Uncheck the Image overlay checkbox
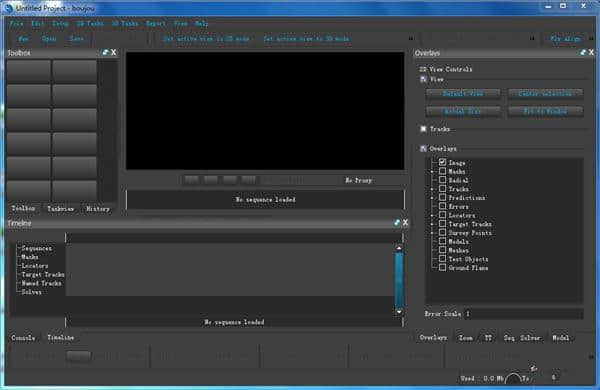This screenshot has height=390, width=600. pos(442,162)
